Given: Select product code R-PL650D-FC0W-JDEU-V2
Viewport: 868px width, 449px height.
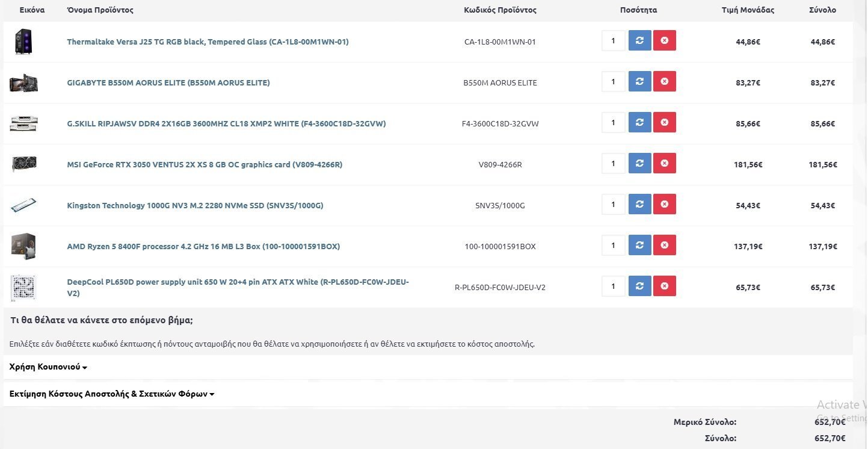Looking at the screenshot, I should (x=500, y=287).
